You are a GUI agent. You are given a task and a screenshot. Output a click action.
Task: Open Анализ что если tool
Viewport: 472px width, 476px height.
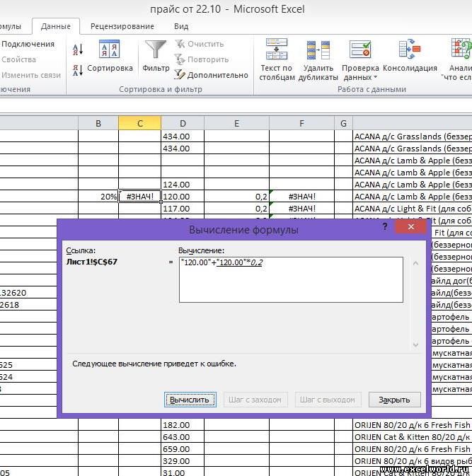point(457,60)
